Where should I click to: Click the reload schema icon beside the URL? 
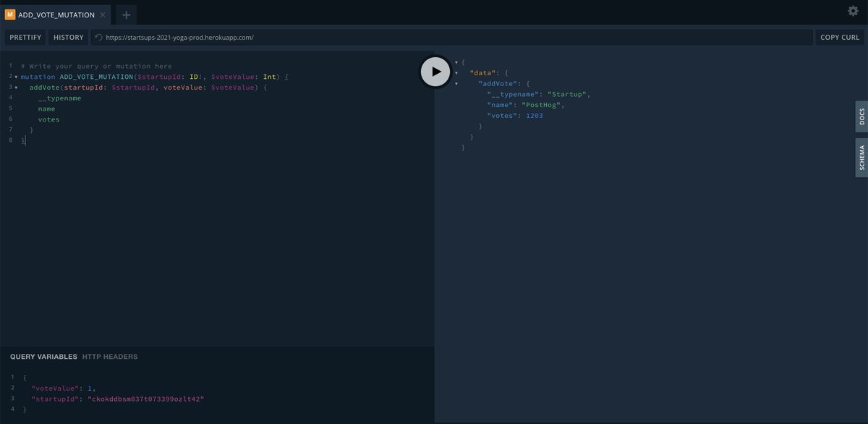pos(98,37)
